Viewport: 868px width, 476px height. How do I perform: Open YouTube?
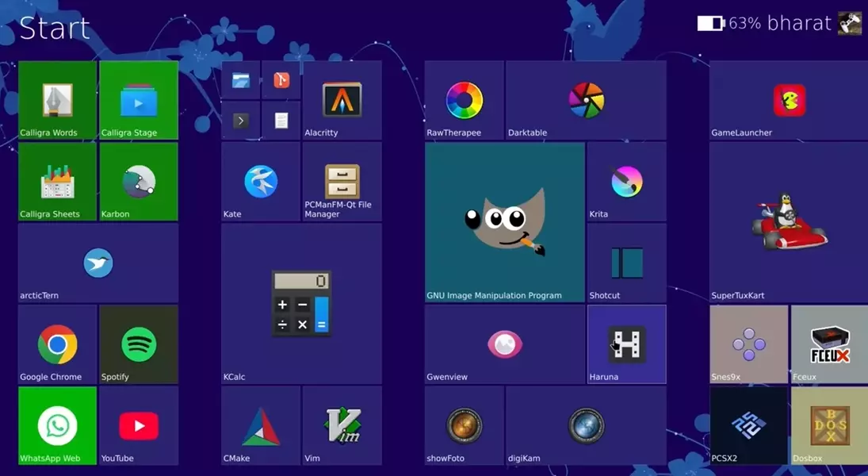138,424
